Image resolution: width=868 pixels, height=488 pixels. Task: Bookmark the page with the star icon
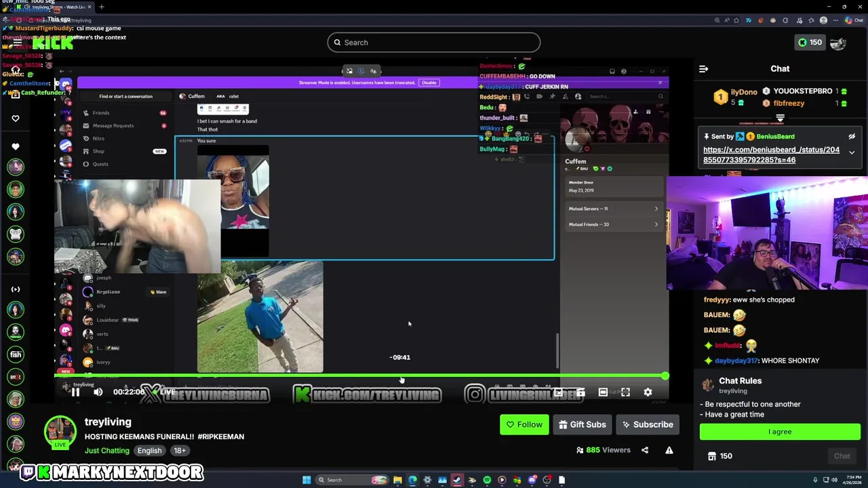pos(737,20)
